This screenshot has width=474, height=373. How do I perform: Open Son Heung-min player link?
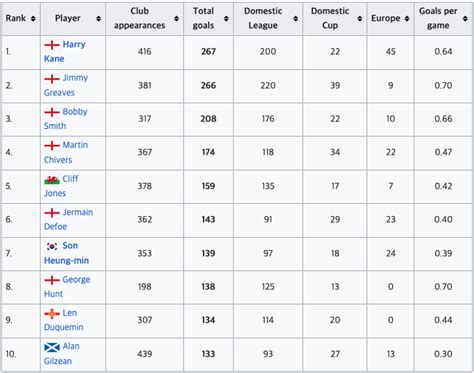coord(66,253)
